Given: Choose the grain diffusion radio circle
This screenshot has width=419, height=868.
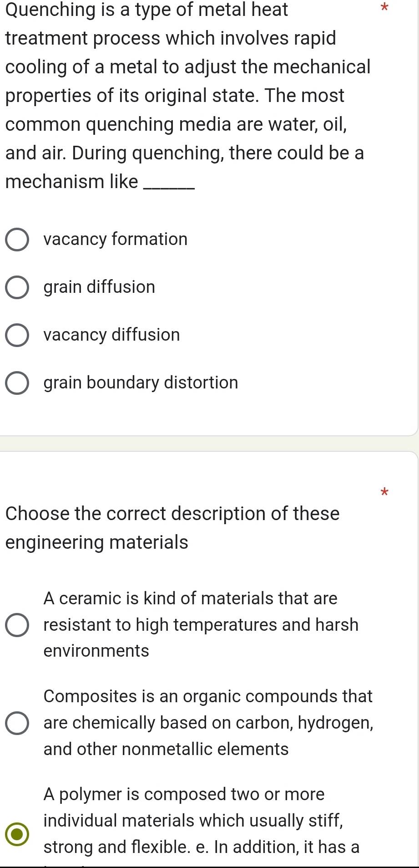Looking at the screenshot, I should (17, 287).
